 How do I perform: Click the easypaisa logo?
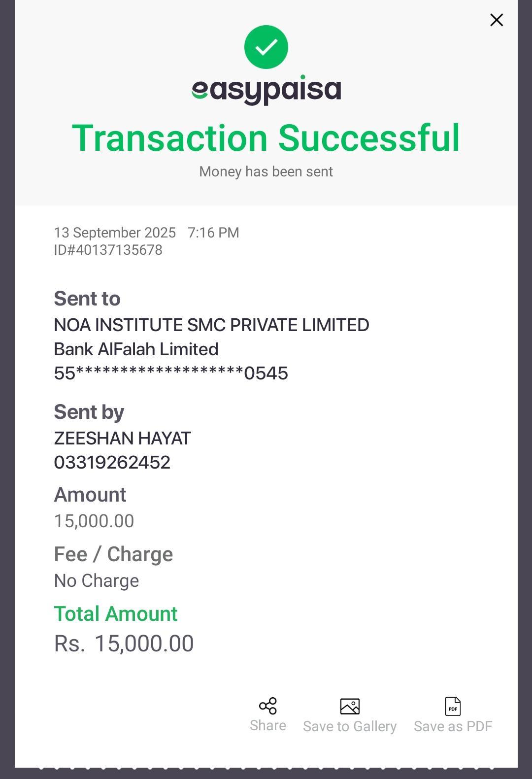(266, 90)
